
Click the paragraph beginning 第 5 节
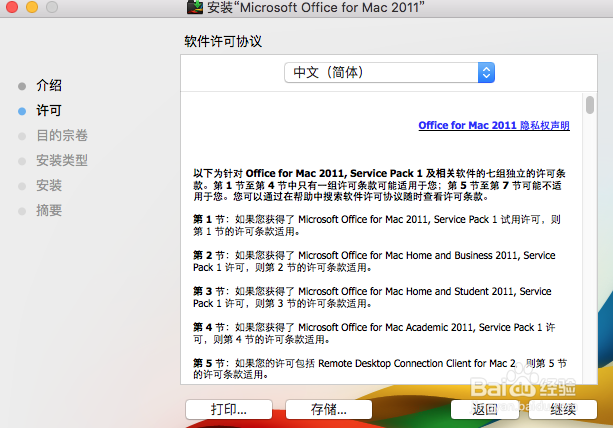coord(380,369)
